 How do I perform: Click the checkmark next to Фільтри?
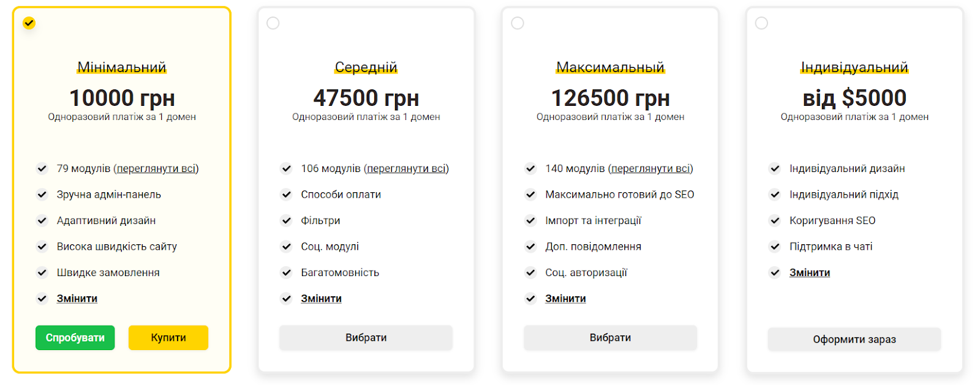point(287,220)
